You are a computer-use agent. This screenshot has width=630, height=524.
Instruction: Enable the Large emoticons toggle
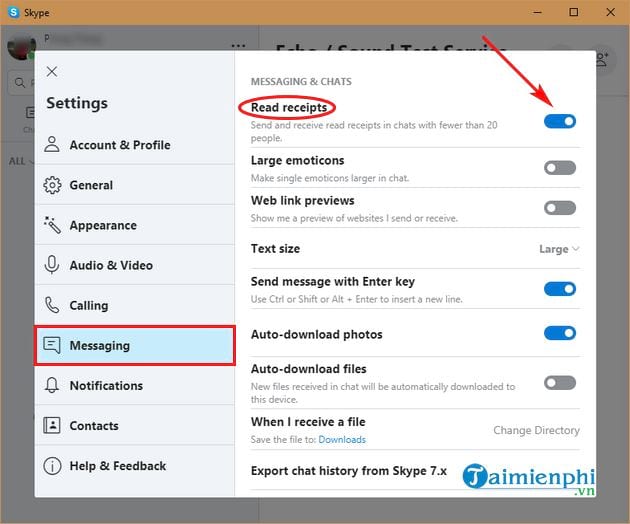coord(560,168)
